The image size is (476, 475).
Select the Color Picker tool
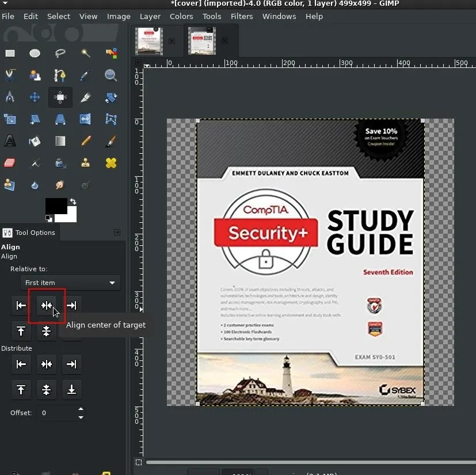[86, 75]
